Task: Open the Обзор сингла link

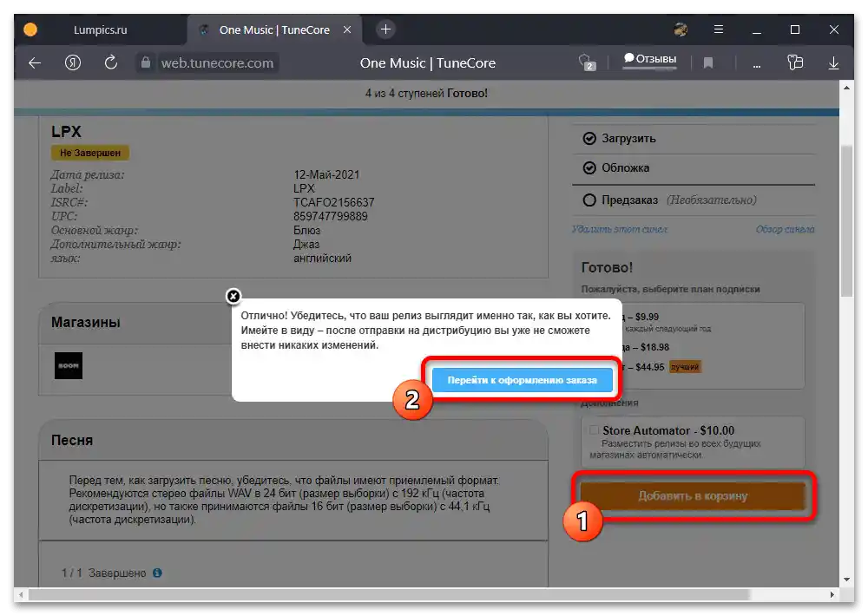Action: click(x=785, y=229)
